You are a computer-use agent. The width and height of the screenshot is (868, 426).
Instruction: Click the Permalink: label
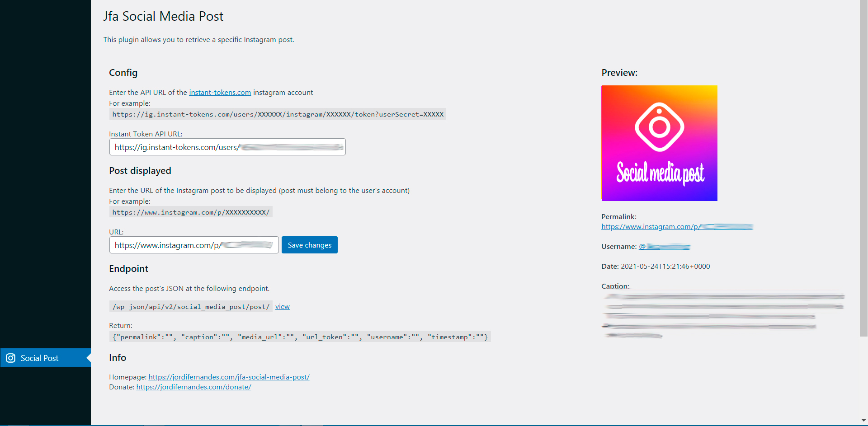619,216
